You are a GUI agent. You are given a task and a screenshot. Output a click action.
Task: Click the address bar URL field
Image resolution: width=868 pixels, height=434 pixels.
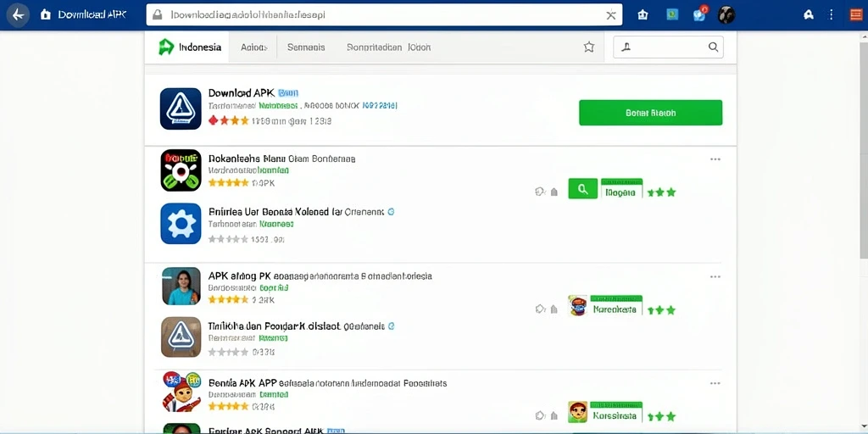coord(384,15)
